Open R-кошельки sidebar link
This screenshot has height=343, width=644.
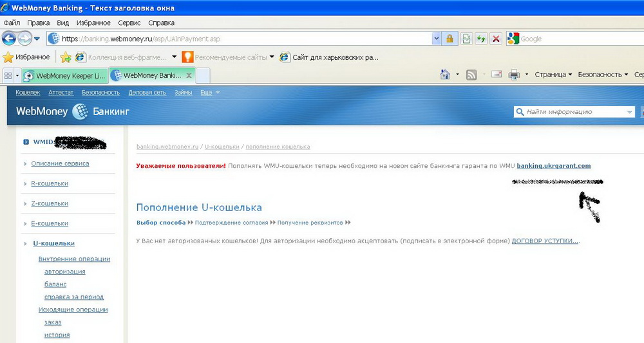50,183
